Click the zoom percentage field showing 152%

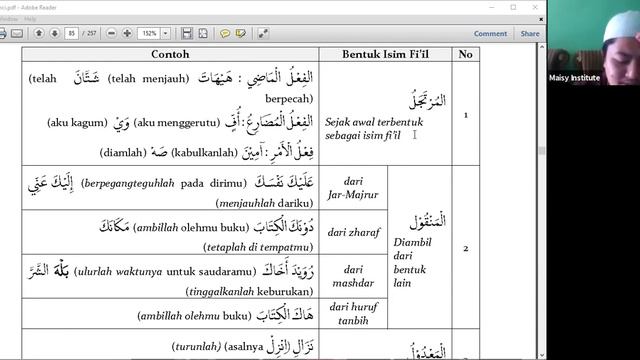click(149, 33)
